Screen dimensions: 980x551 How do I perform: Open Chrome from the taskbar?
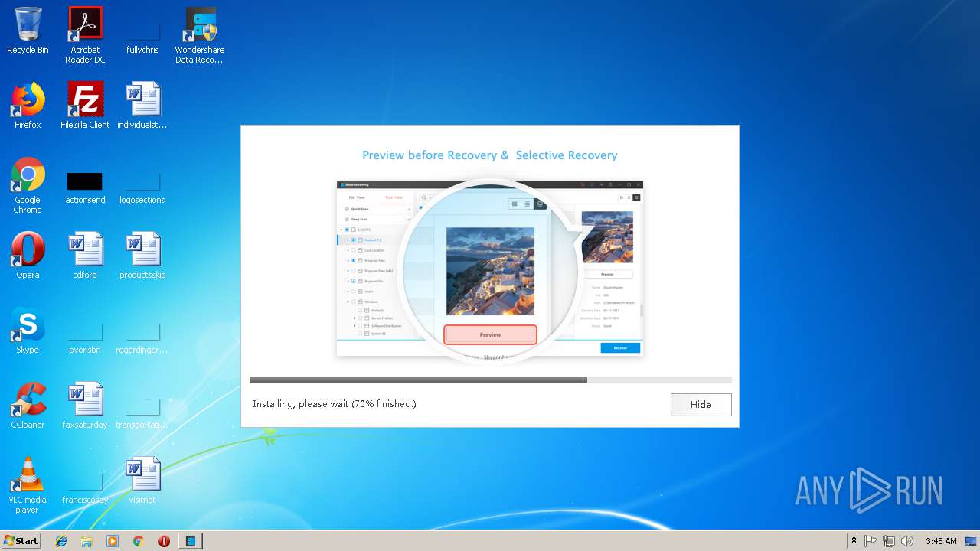click(x=138, y=541)
